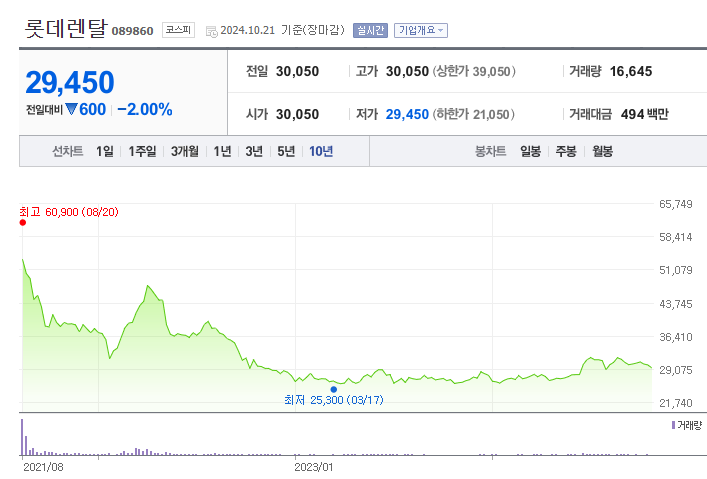Open the 일봉 daily candle chart
Screen dimensions: 707x479
coord(530,151)
